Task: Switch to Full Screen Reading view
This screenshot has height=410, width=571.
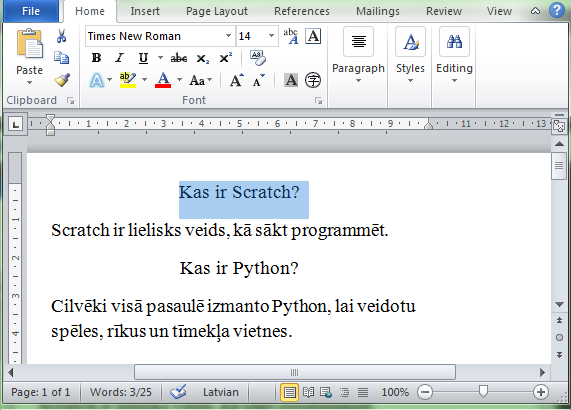Action: (308, 392)
